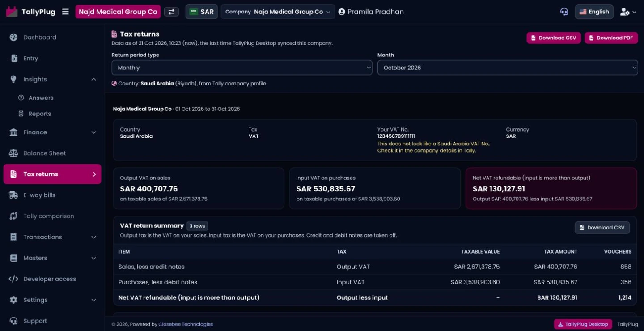Click the Balance Sheet scales icon

pyautogui.click(x=13, y=153)
